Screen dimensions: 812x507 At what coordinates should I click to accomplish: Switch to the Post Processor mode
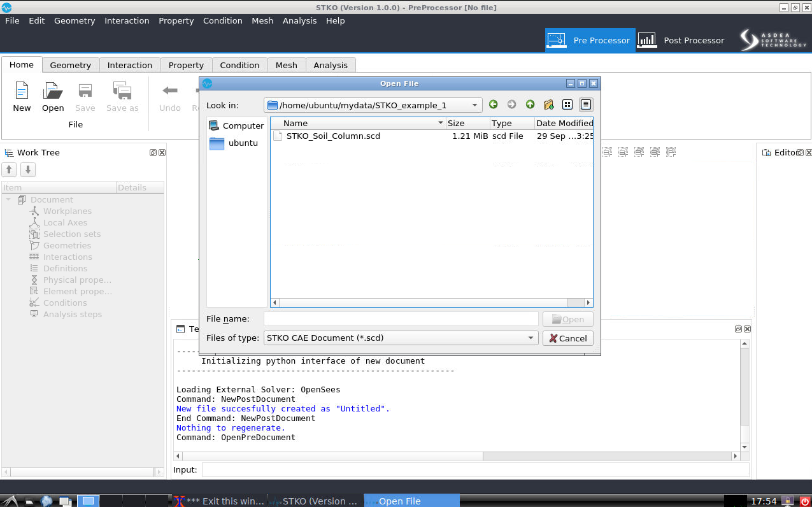pyautogui.click(x=681, y=40)
